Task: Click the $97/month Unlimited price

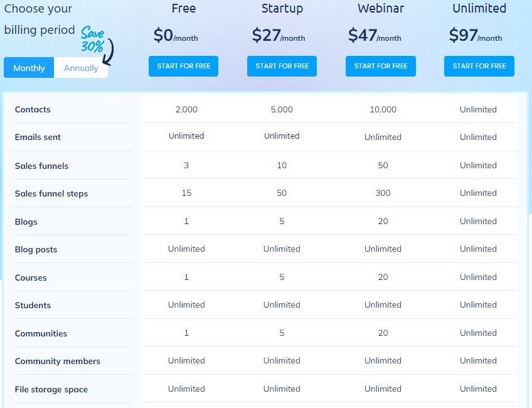Action: 475,36
